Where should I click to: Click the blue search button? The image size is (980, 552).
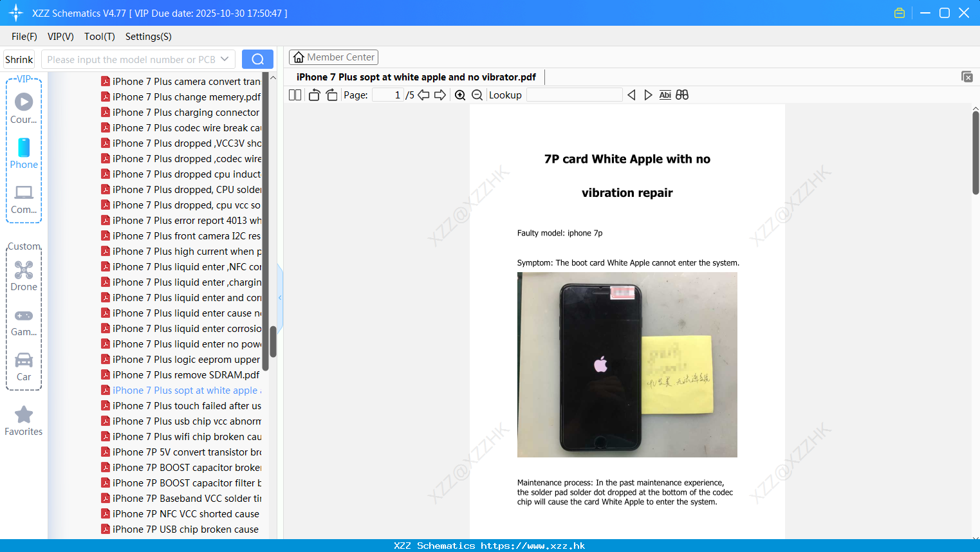257,59
